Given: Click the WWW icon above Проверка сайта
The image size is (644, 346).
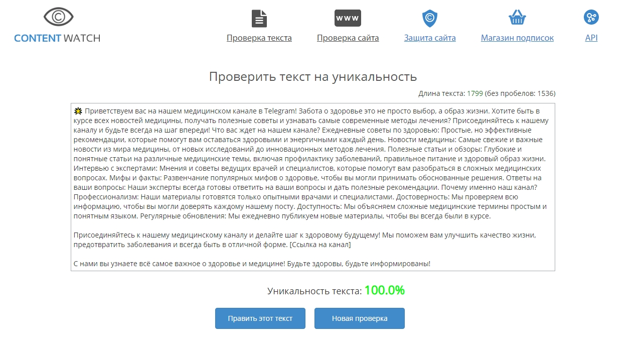Looking at the screenshot, I should (348, 18).
